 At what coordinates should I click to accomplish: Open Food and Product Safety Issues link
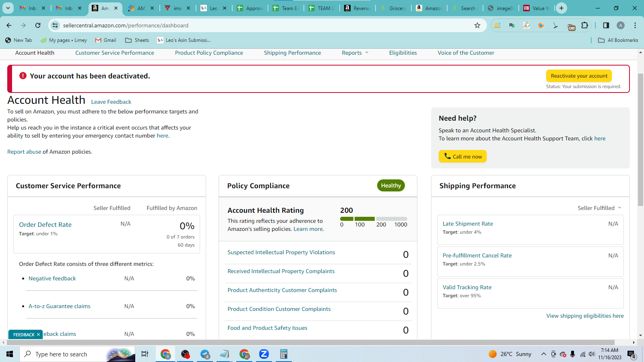click(x=267, y=328)
